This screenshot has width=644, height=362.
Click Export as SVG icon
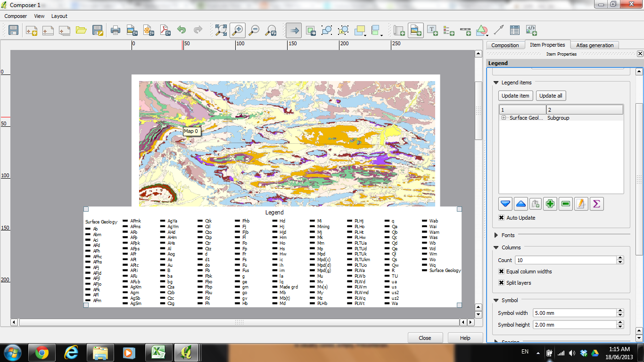point(149,31)
